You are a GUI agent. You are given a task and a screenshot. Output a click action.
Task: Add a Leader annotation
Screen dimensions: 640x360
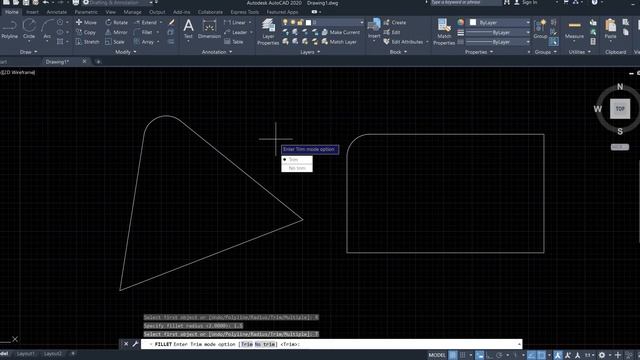(x=236, y=32)
